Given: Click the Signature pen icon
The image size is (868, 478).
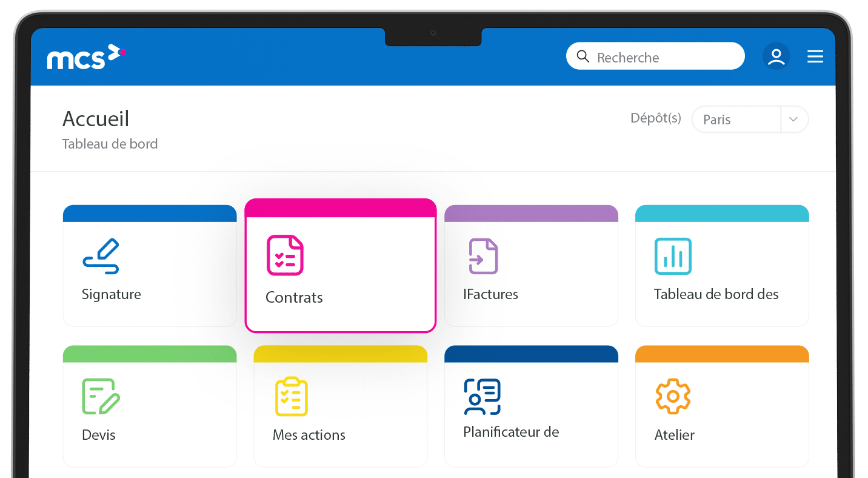Looking at the screenshot, I should tap(101, 257).
